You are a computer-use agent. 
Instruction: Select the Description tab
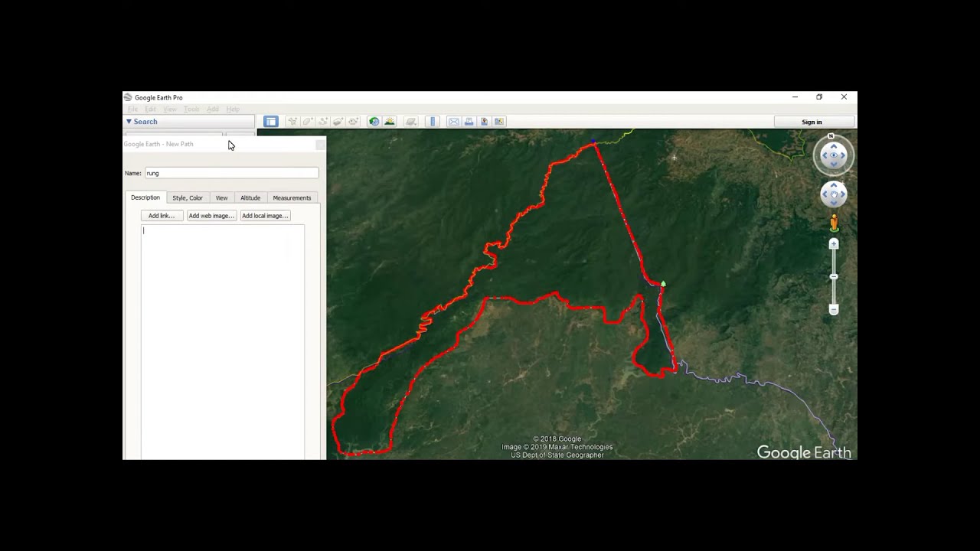click(145, 197)
